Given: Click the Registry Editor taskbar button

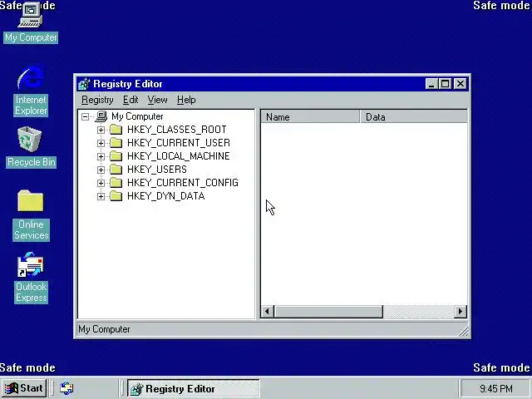Looking at the screenshot, I should 194,388.
